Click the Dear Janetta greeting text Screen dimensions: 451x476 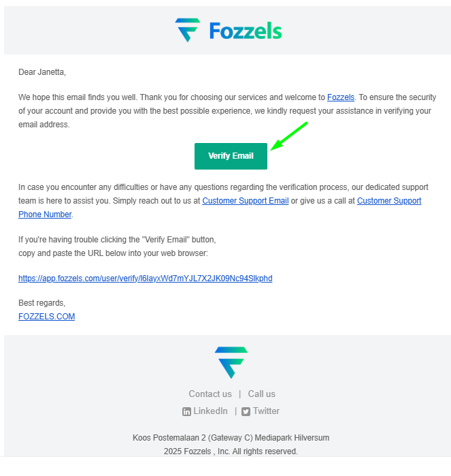[x=42, y=72]
